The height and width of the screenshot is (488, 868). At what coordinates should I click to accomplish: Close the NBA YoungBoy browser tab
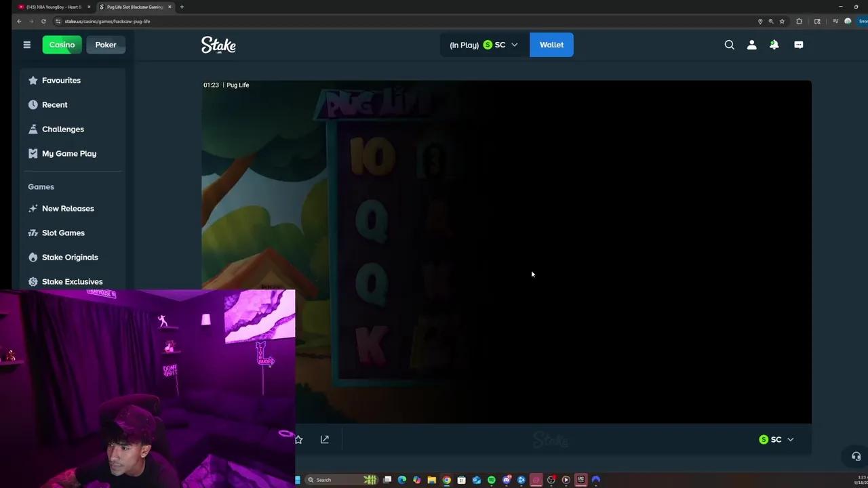pos(89,7)
